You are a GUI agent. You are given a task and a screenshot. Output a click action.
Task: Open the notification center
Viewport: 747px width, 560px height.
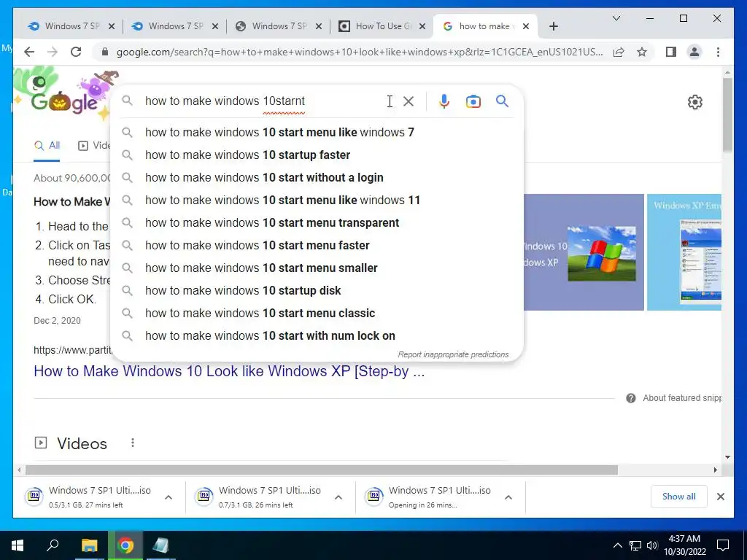click(723, 545)
